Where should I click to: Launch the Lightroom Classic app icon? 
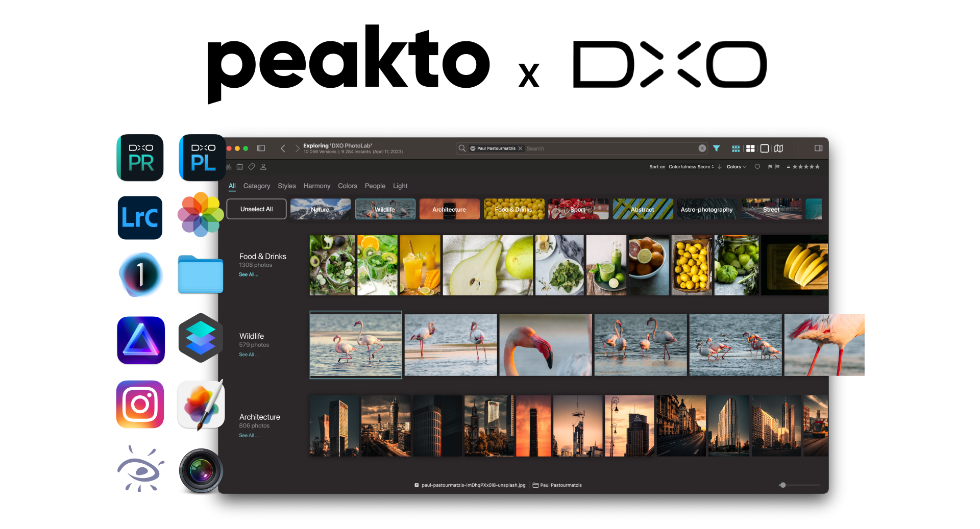coord(140,218)
